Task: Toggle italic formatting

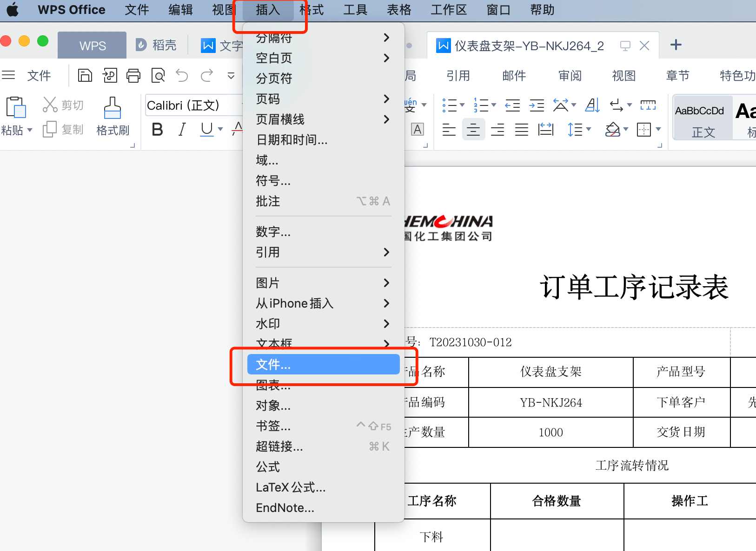Action: pos(181,130)
